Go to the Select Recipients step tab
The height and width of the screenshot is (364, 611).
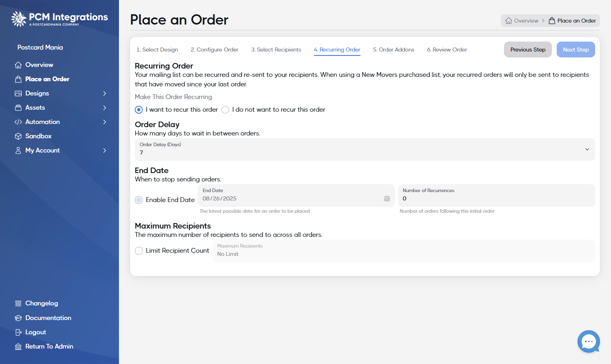[x=276, y=50]
